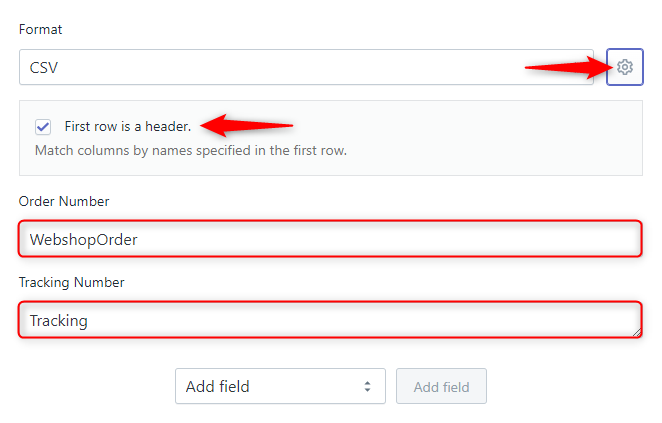
Task: Click the 'Match columns by names' help text
Action: pyautogui.click(x=190, y=151)
